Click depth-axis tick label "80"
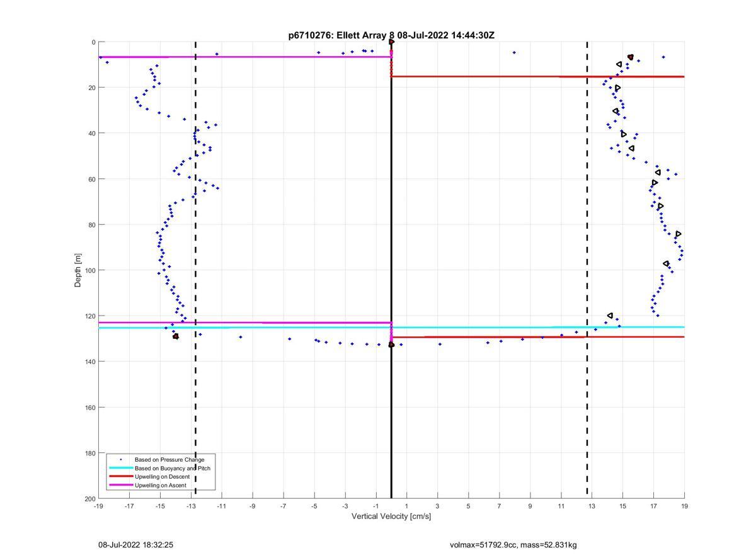Image resolution: width=756 pixels, height=560 pixels. 92,225
